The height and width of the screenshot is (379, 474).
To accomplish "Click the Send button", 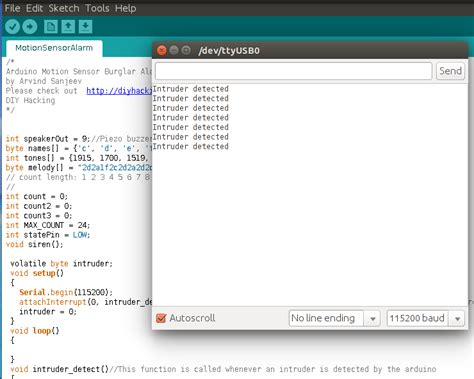I will (450, 71).
